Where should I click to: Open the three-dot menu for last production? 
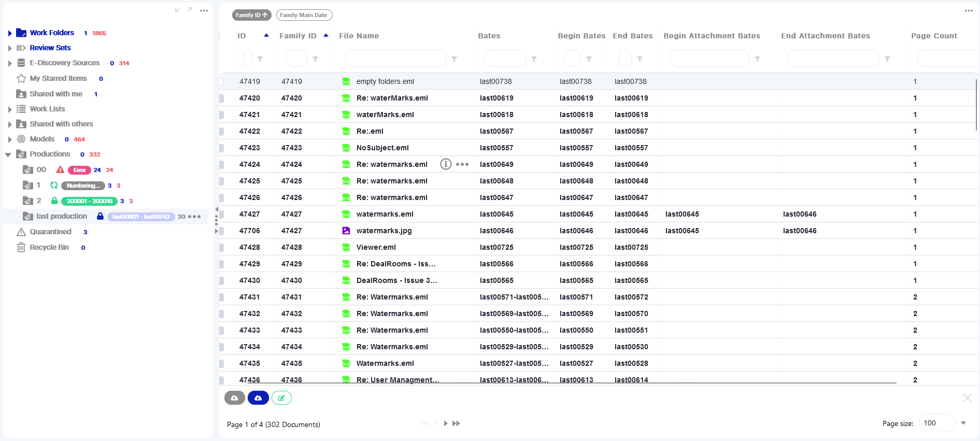coord(195,217)
